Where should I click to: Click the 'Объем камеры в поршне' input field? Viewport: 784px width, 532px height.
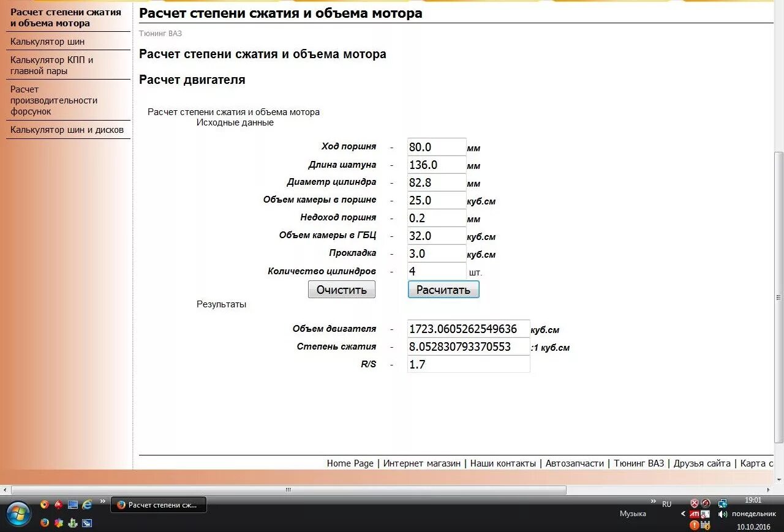tap(437, 200)
